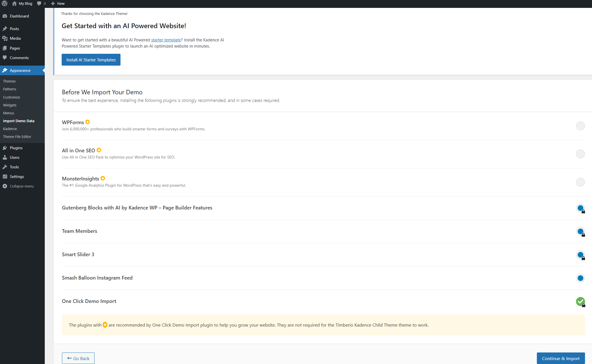This screenshot has width=592, height=364.
Task: Open the Customize submenu
Action: [12, 97]
